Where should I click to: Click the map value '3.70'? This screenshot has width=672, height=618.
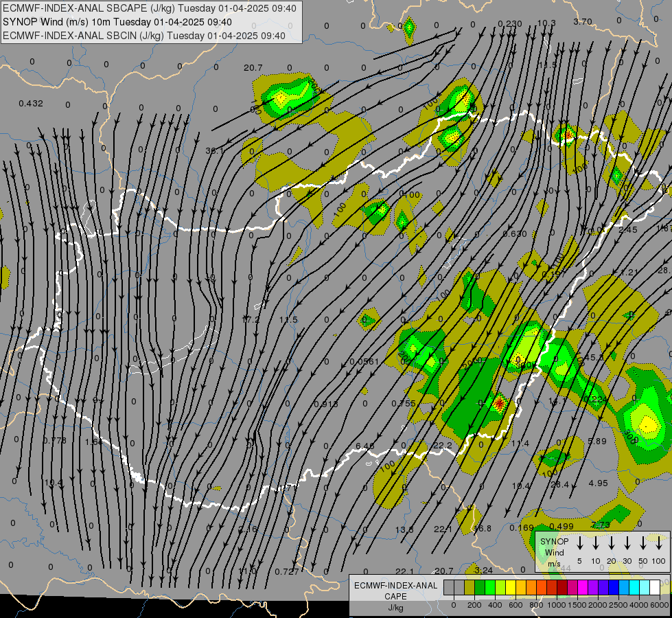(583, 21)
